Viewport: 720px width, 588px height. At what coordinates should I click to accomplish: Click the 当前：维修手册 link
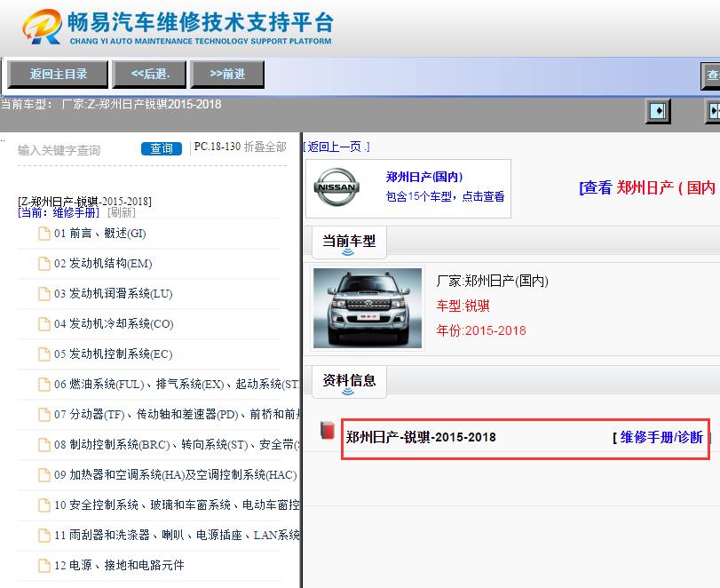(59, 212)
